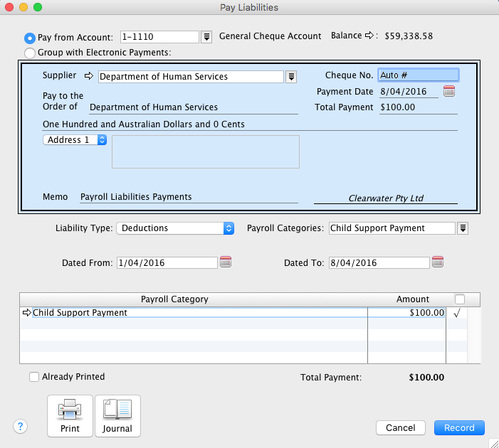The width and height of the screenshot is (499, 448).
Task: Open the Dated To calendar picker
Action: (438, 262)
